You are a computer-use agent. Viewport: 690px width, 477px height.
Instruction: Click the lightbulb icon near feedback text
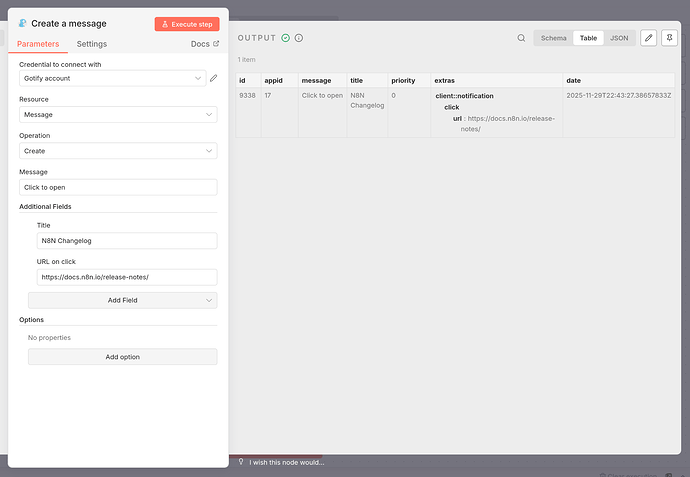tap(241, 462)
